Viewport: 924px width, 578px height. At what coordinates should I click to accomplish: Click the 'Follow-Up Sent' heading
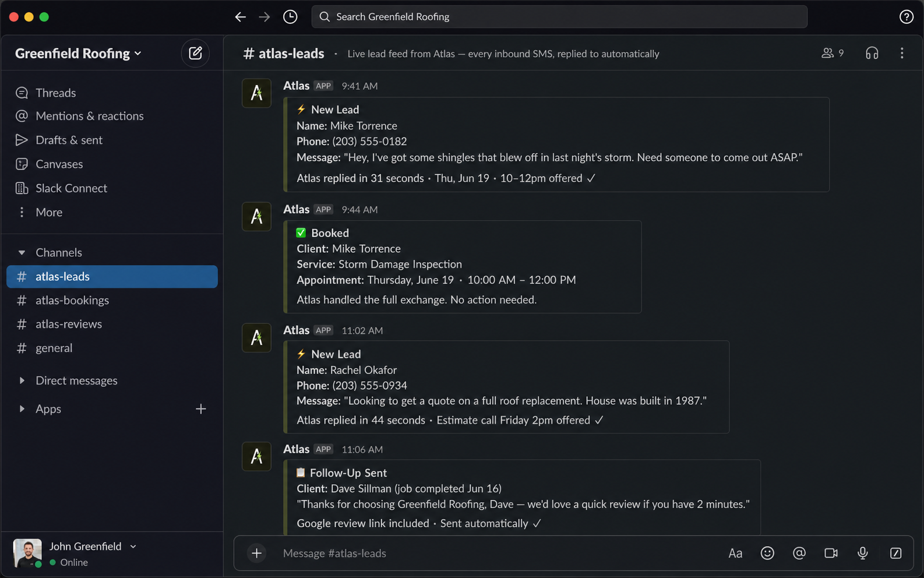(x=348, y=473)
